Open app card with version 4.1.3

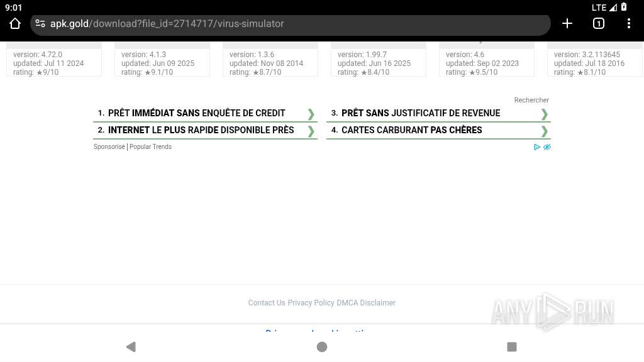pos(162,60)
